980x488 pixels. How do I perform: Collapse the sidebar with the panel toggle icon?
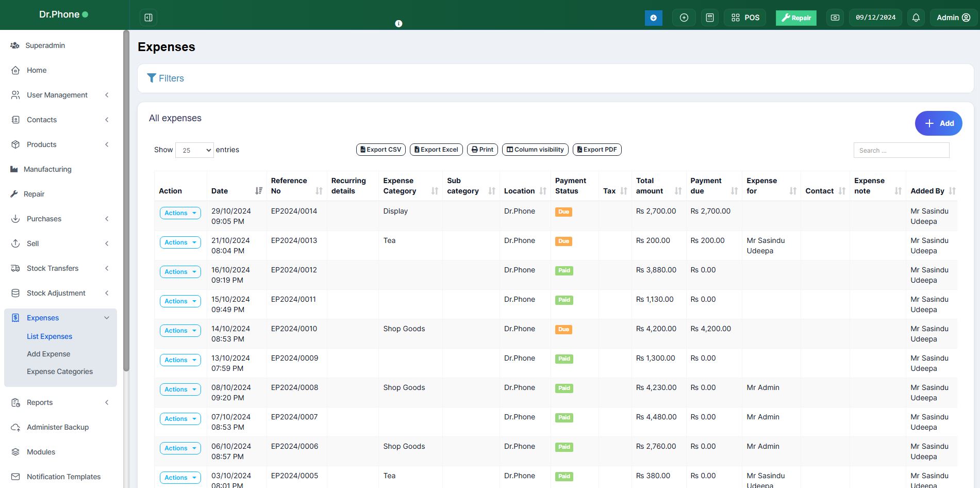coord(148,18)
